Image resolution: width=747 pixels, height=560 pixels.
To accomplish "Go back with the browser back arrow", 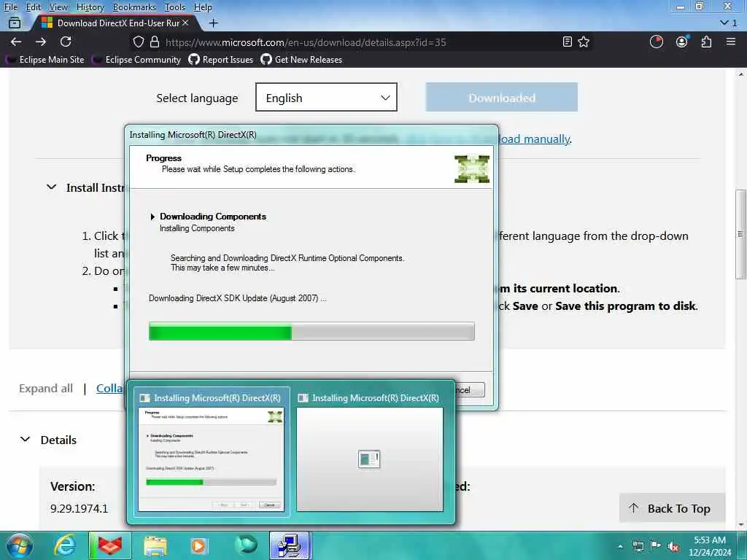I will click(x=16, y=42).
